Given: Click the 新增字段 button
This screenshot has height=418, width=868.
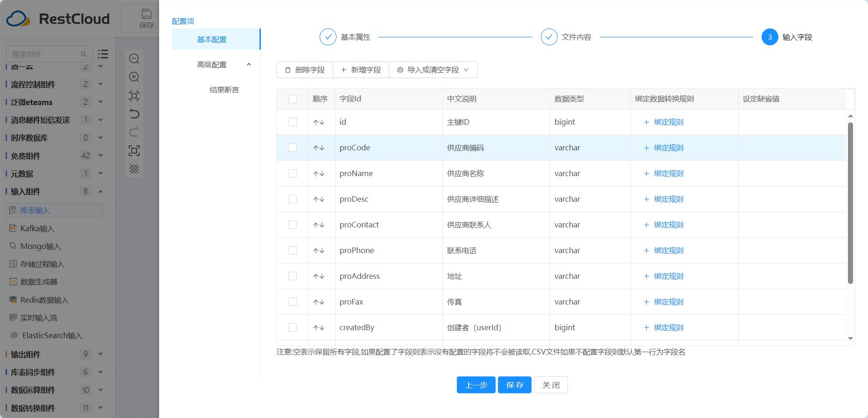Looking at the screenshot, I should click(361, 70).
